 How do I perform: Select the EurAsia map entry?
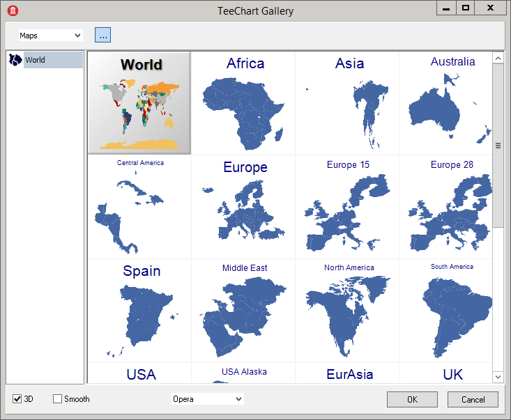tap(347, 373)
